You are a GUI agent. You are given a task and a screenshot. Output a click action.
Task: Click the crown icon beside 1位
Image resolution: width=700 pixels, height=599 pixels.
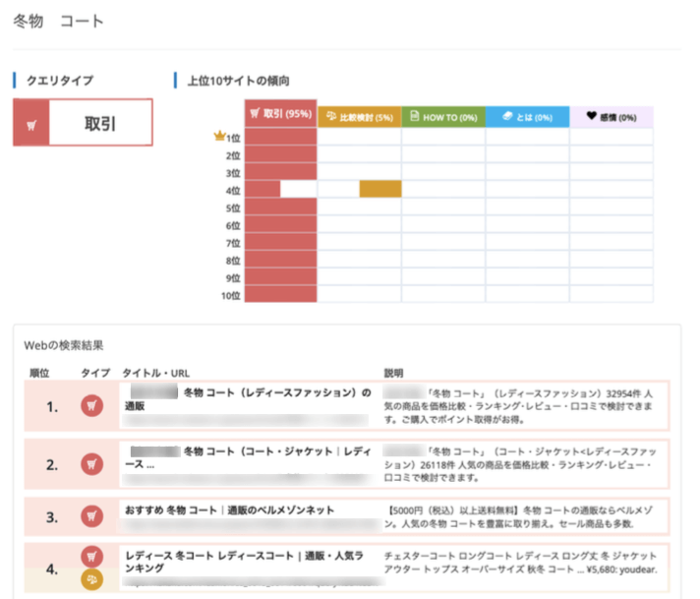[219, 136]
